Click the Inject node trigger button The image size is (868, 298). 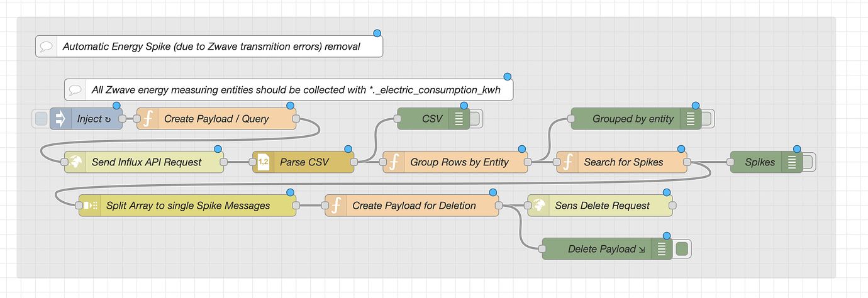tap(41, 119)
